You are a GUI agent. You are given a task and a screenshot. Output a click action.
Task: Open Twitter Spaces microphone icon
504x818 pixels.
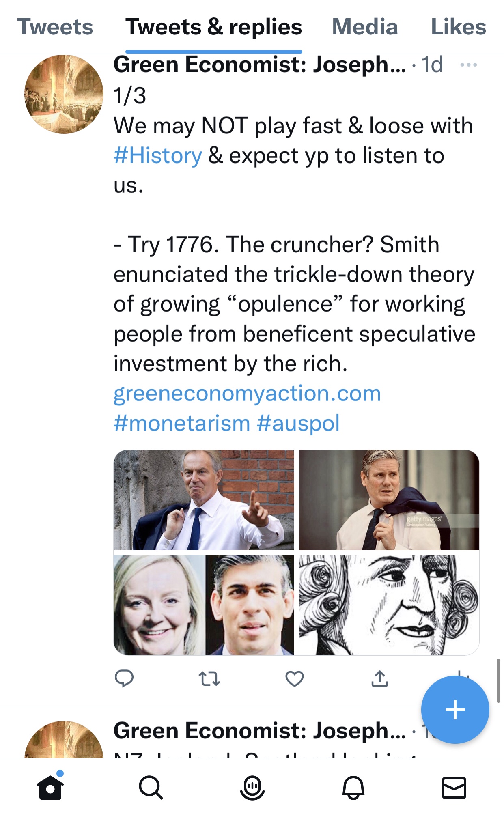coord(252,787)
